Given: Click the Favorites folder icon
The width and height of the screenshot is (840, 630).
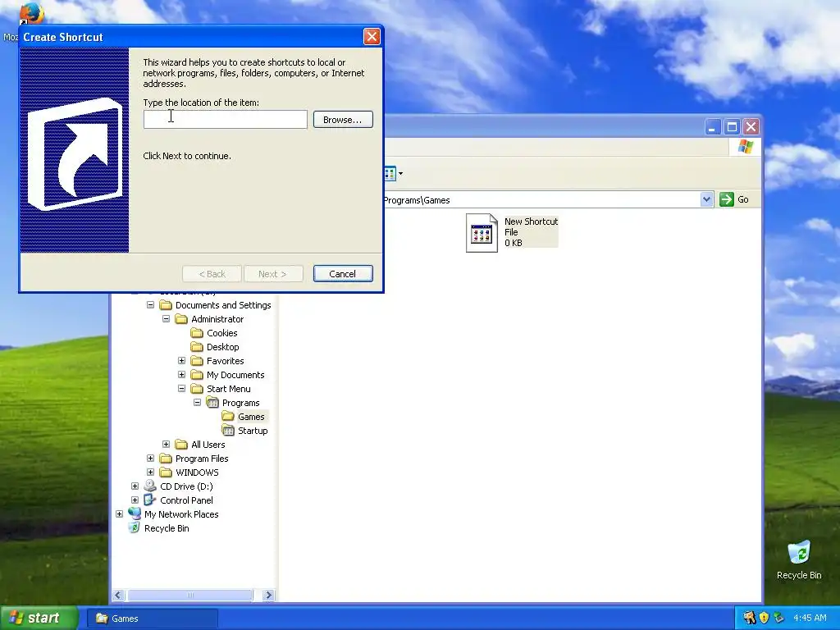Looking at the screenshot, I should pyautogui.click(x=197, y=361).
